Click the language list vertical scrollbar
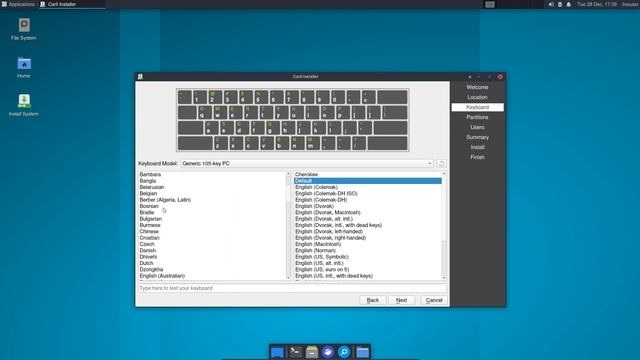The image size is (640, 360). pyautogui.click(x=289, y=226)
